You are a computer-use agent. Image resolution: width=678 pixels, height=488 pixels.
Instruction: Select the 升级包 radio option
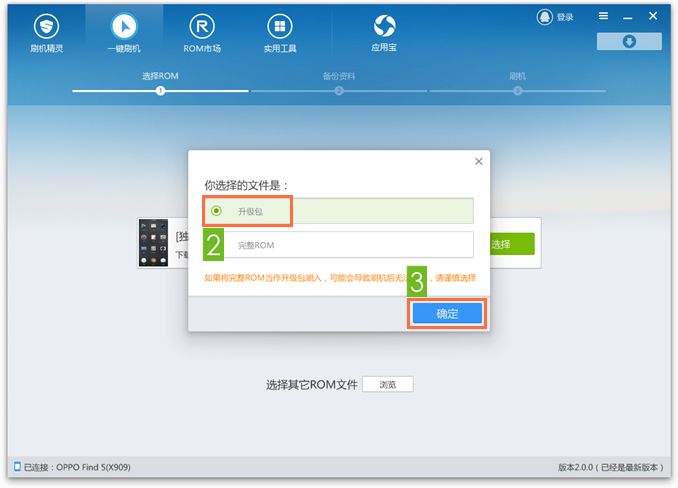click(x=339, y=211)
